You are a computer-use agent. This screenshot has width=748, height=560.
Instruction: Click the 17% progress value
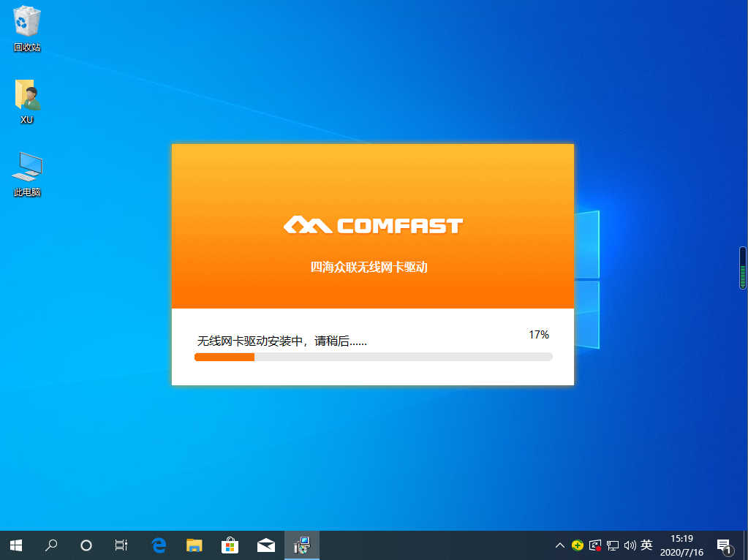point(539,335)
